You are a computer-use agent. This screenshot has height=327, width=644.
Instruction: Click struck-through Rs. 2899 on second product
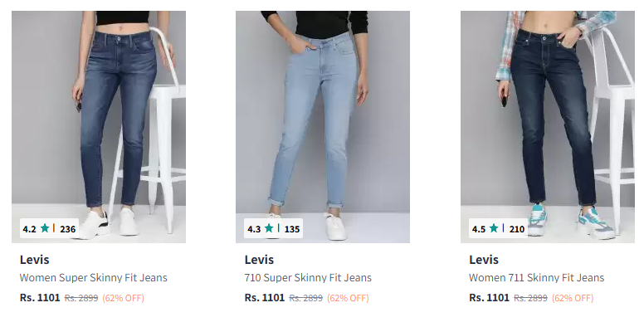click(x=306, y=298)
